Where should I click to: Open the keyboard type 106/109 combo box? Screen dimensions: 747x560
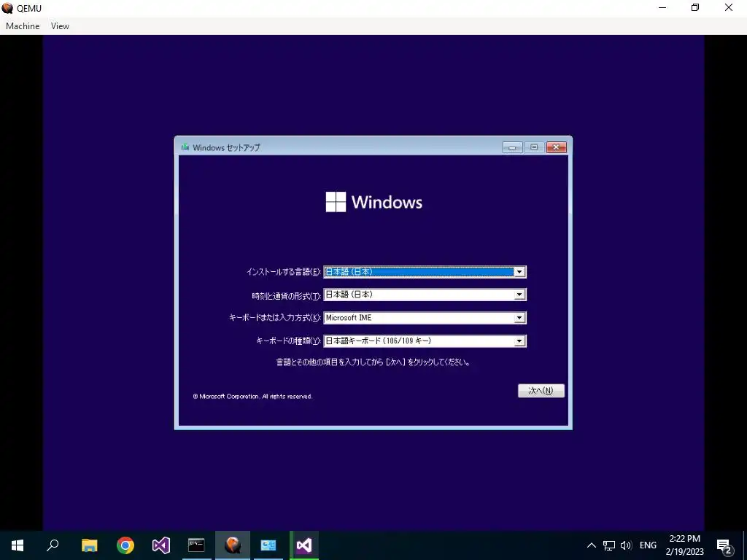pos(425,341)
